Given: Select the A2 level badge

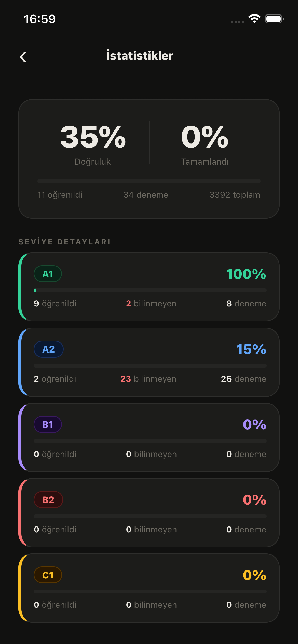Looking at the screenshot, I should pos(48,349).
